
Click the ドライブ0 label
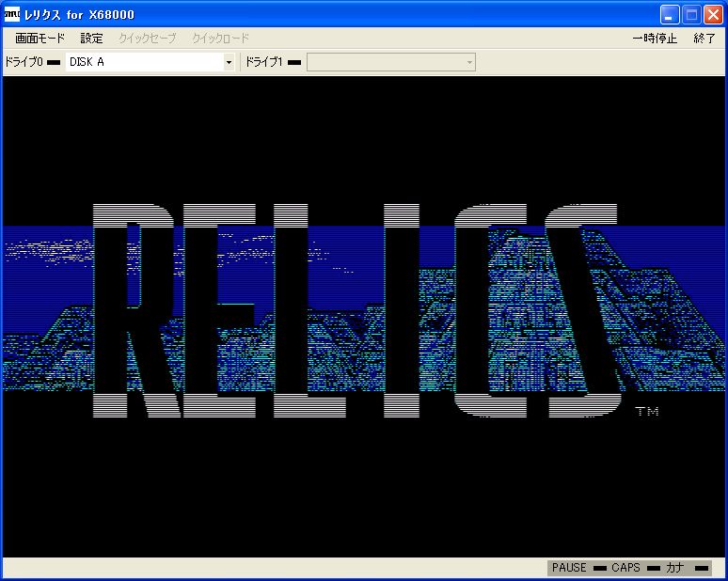pos(24,62)
